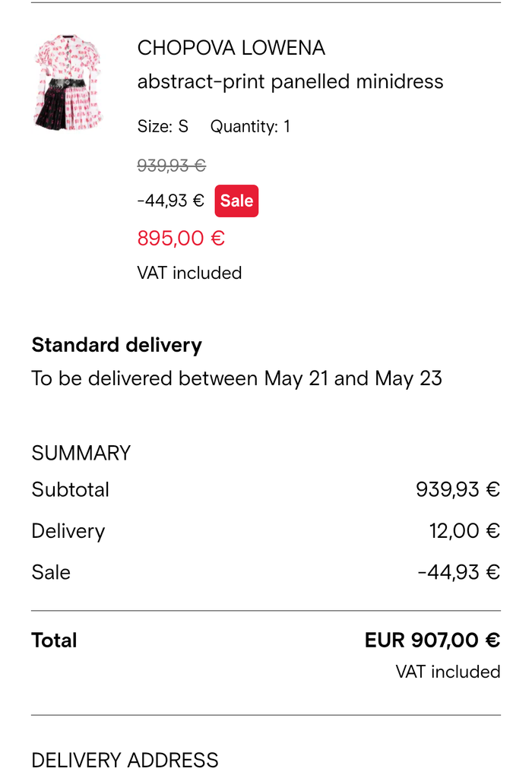Image resolution: width=532 pixels, height=778 pixels.
Task: Click the Delivery cost 12,00 €
Action: (464, 531)
